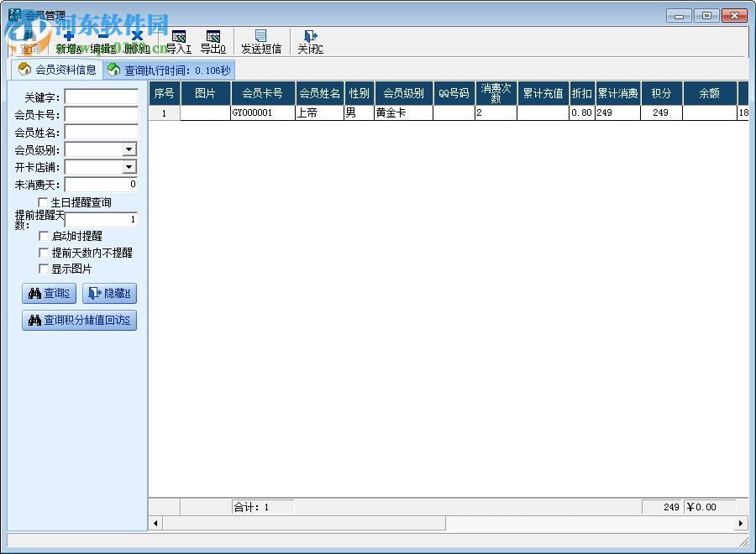Screen dimensions: 756x554
Task: Select the card number cell GY000001
Action: pyautogui.click(x=263, y=112)
